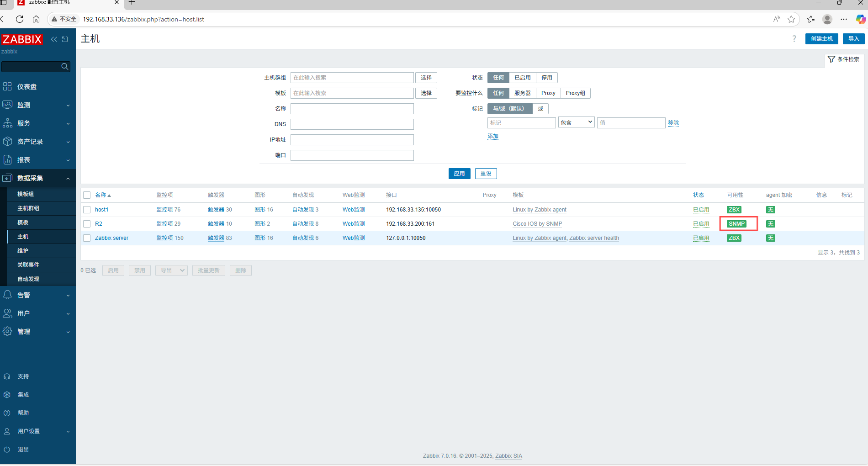Screen dimensions: 868x466
Task: Open the 仪表盘 dashboard icon
Action: 7,86
